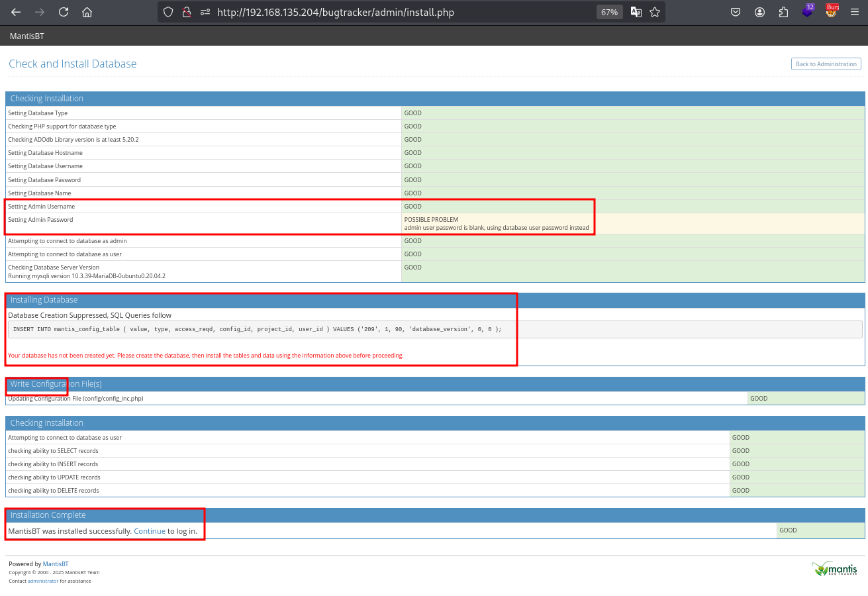Go to the browser home page
Screen dimensions: 868x596
pos(87,12)
